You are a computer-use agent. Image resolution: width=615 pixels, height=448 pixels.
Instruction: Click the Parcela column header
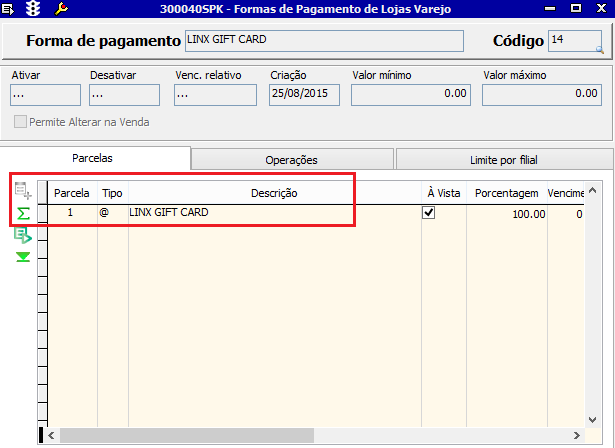72,193
